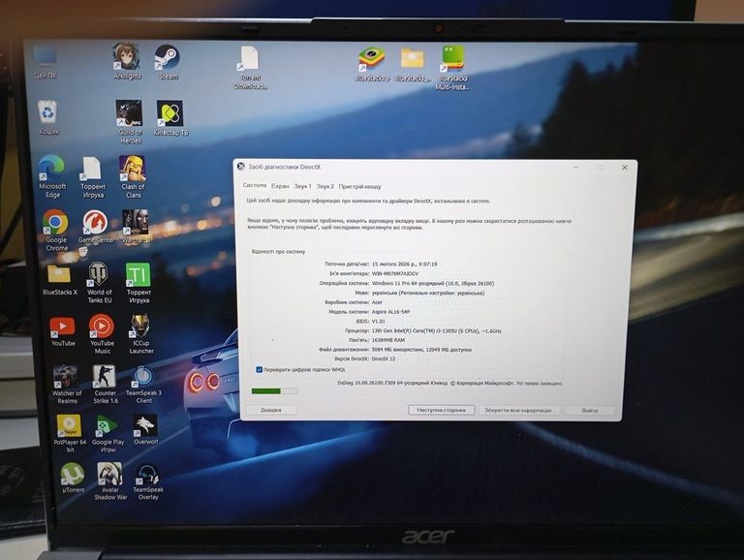Image resolution: width=744 pixels, height=560 pixels.
Task: Click the green diagnostic progress bar
Action: [x=274, y=391]
